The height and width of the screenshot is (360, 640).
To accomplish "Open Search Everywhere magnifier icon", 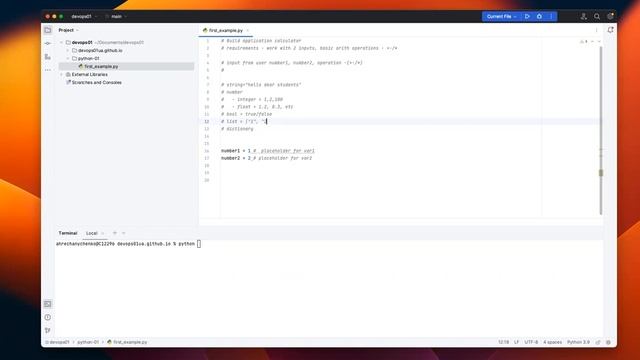I will click(597, 16).
